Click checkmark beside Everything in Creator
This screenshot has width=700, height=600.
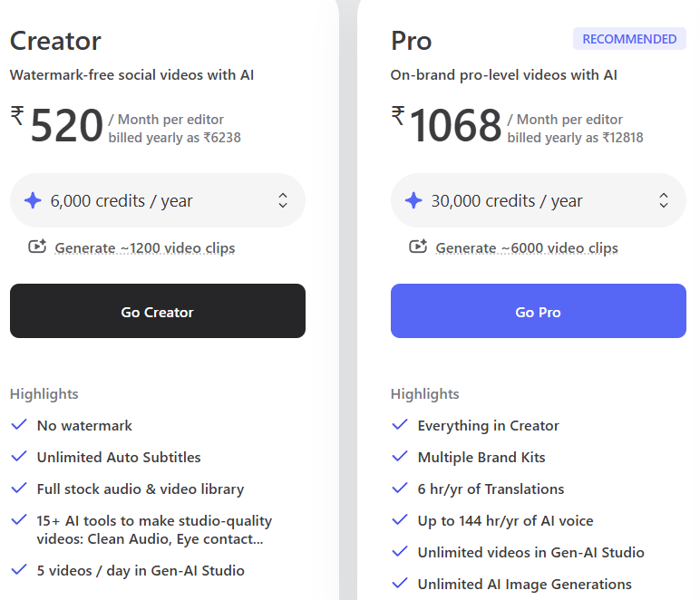tap(399, 425)
